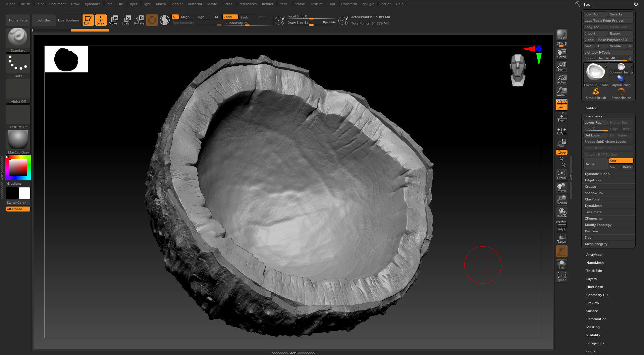Image resolution: width=644 pixels, height=355 pixels.
Task: Toggle perspective with Persp button
Action: [561, 105]
